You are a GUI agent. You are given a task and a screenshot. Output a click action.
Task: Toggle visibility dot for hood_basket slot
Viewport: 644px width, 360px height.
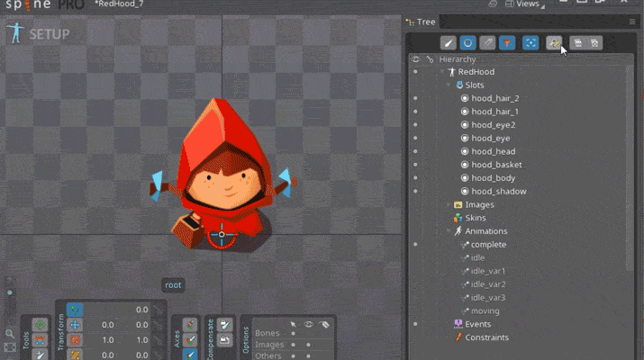tap(415, 165)
